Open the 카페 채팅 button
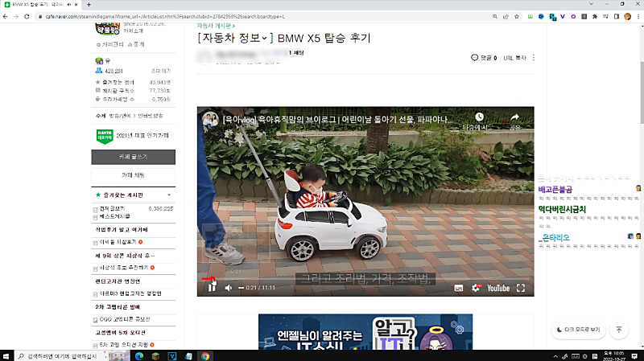 pos(134,174)
